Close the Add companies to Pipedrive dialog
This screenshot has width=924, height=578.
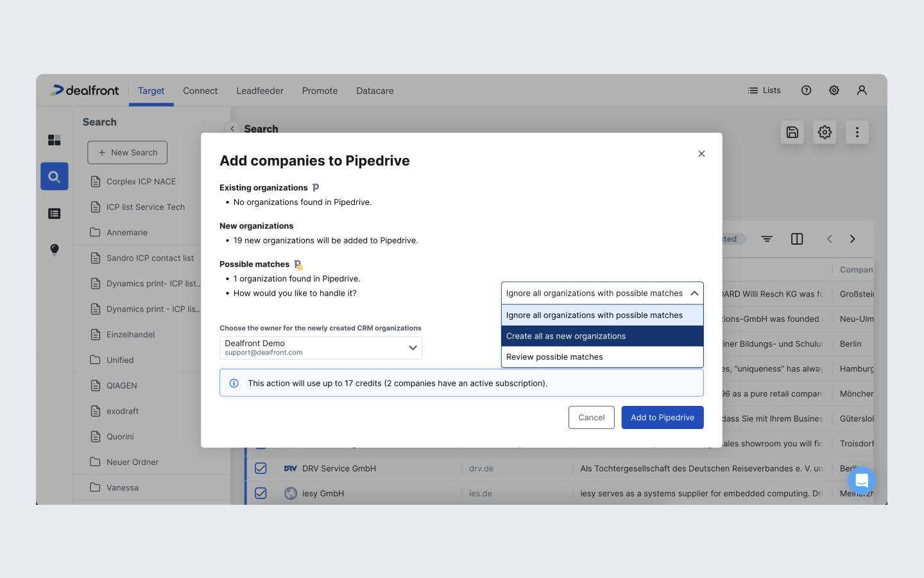tap(701, 153)
